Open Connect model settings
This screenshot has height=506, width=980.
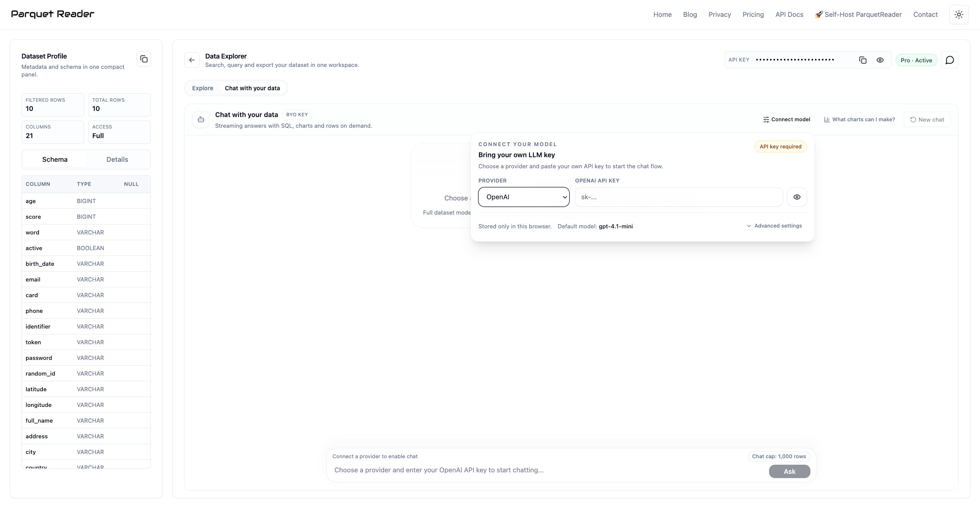[x=787, y=119]
